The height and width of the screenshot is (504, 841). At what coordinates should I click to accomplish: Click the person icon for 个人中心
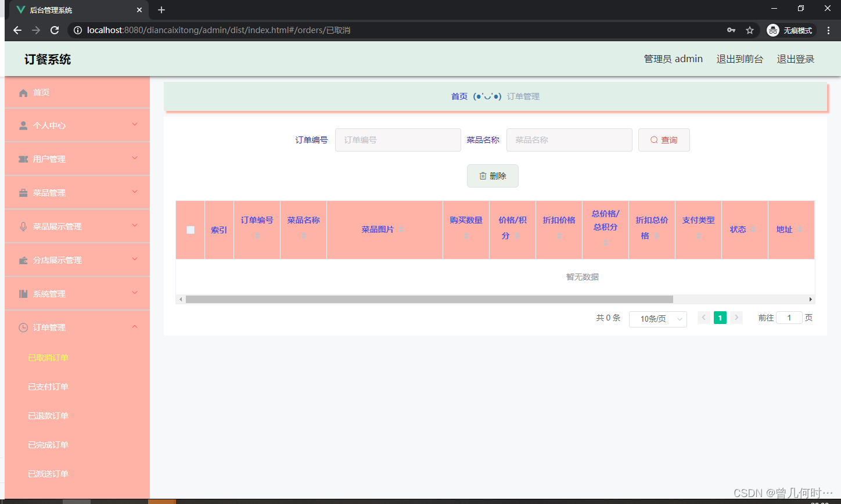(x=23, y=125)
